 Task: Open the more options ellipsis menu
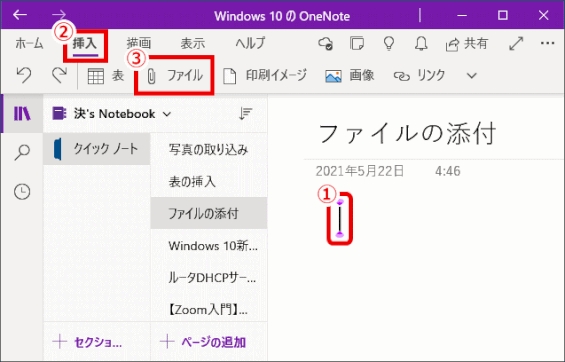pos(548,43)
